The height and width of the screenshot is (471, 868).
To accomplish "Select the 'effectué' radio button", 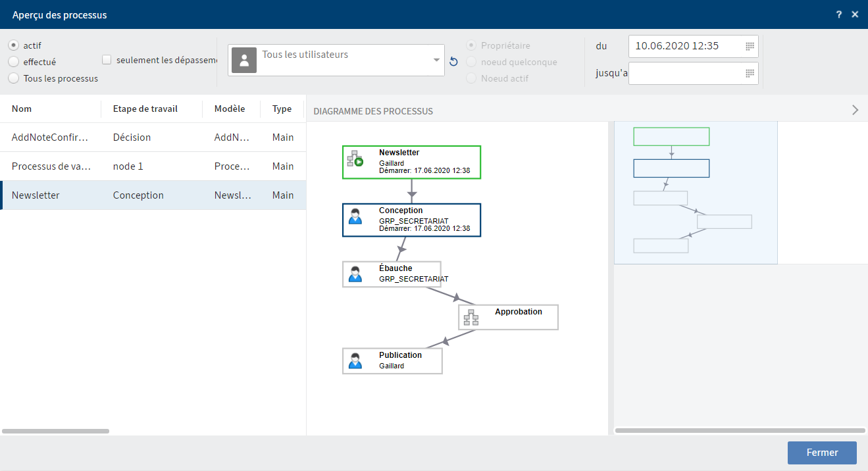I will click(x=13, y=62).
